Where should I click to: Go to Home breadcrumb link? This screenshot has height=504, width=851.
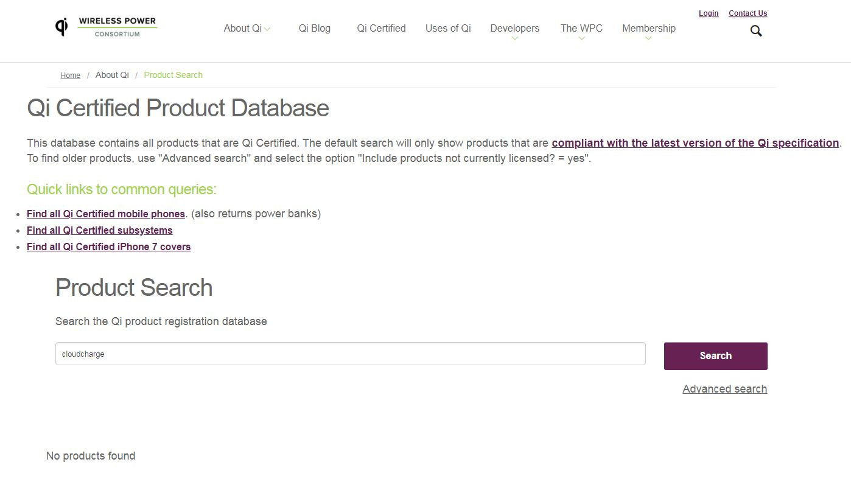pos(71,75)
